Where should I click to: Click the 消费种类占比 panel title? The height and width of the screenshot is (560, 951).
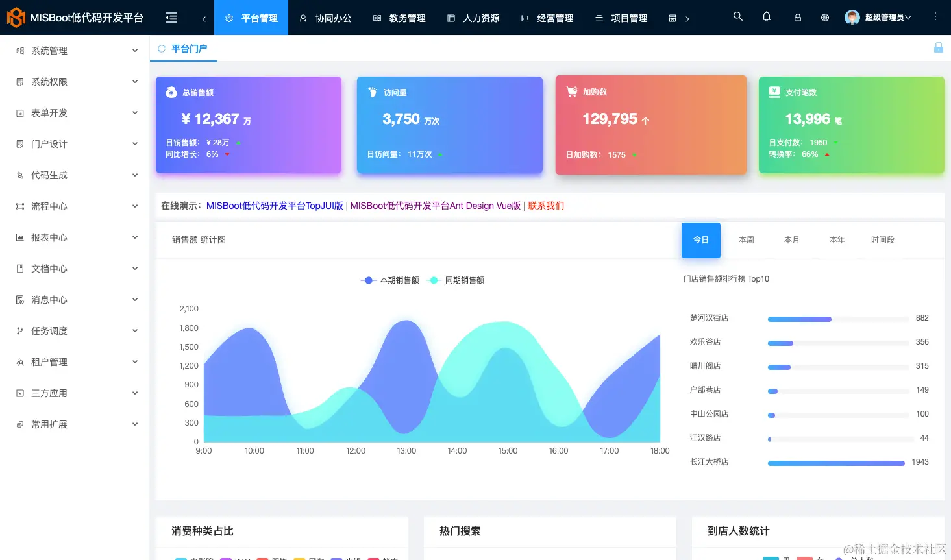[x=203, y=531]
